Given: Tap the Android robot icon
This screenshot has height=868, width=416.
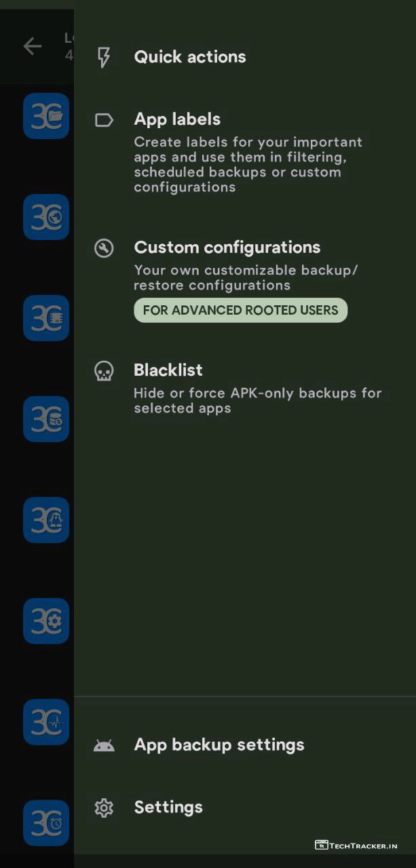Looking at the screenshot, I should tap(104, 745).
